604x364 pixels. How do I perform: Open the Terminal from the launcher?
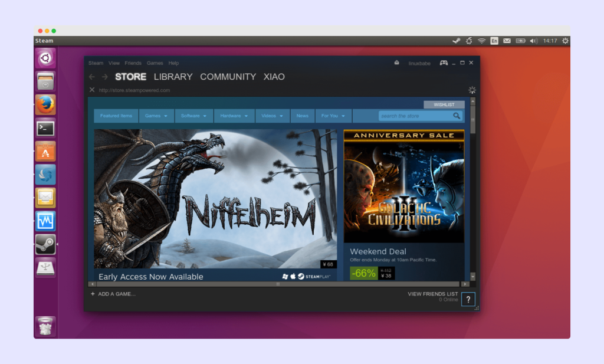[x=45, y=128]
